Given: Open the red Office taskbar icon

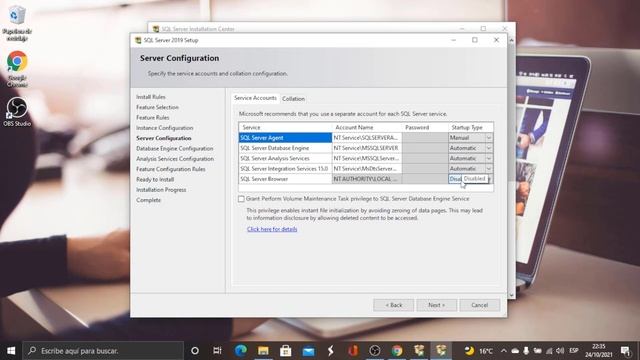Looking at the screenshot, I should (x=353, y=351).
